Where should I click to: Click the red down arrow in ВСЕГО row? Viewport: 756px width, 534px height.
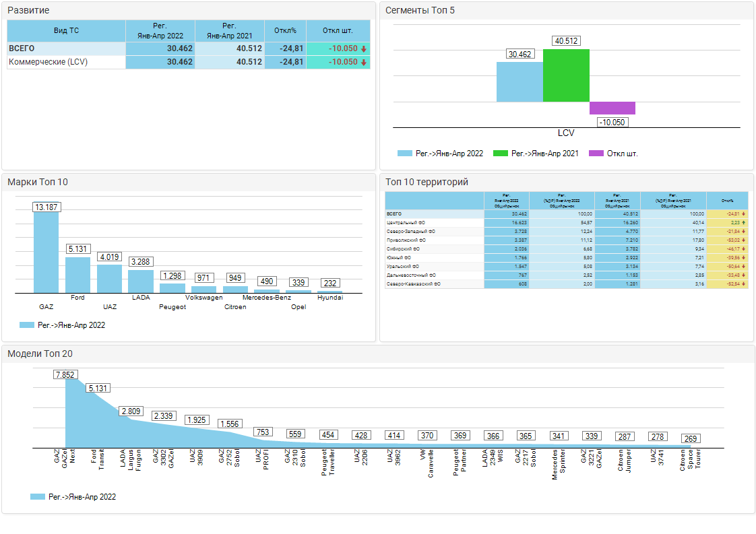click(363, 49)
